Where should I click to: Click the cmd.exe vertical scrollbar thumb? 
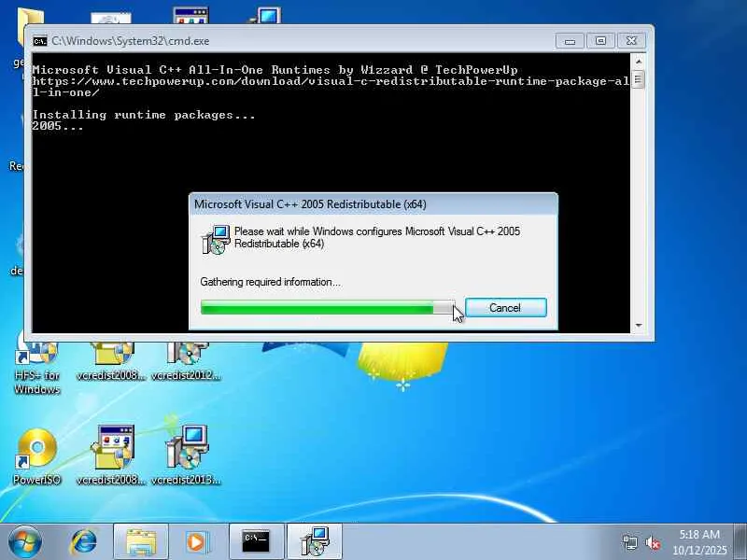639,79
